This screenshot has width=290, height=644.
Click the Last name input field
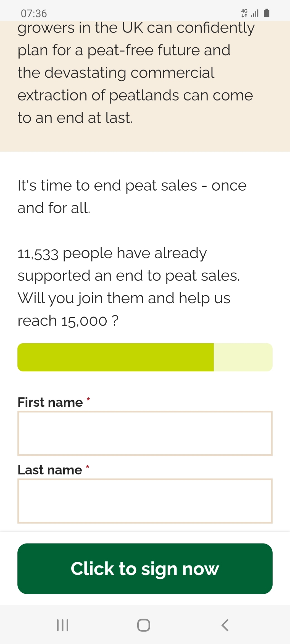(x=145, y=501)
